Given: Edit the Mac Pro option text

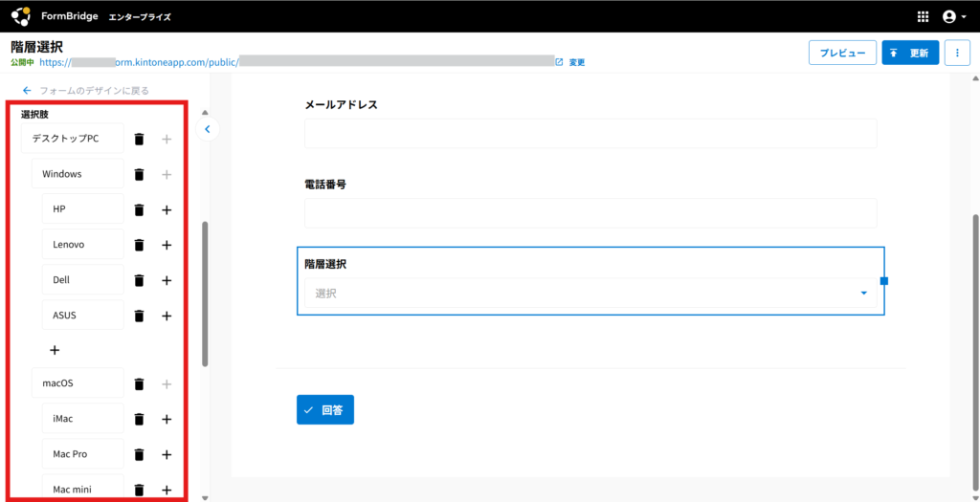Looking at the screenshot, I should click(83, 454).
